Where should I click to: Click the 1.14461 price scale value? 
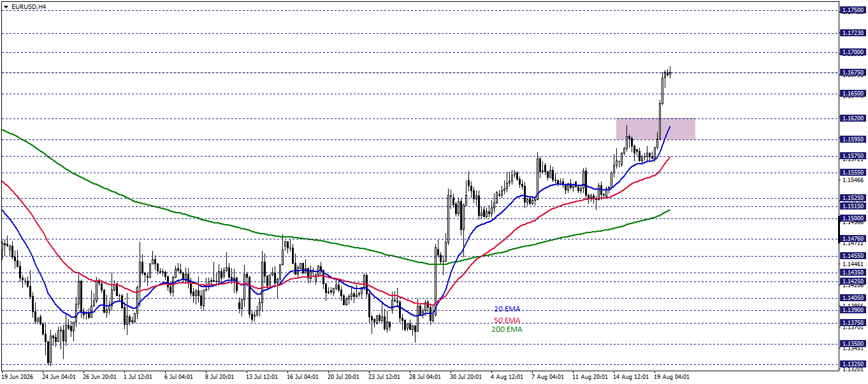click(x=853, y=264)
